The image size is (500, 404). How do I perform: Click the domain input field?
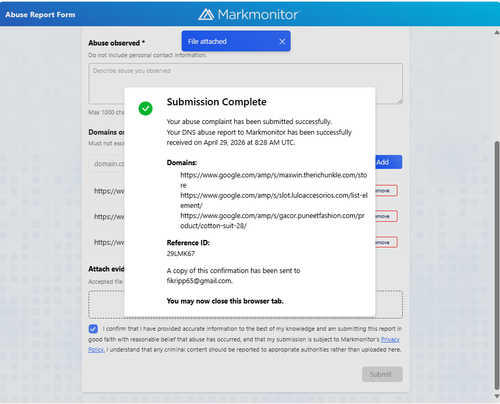107,163
